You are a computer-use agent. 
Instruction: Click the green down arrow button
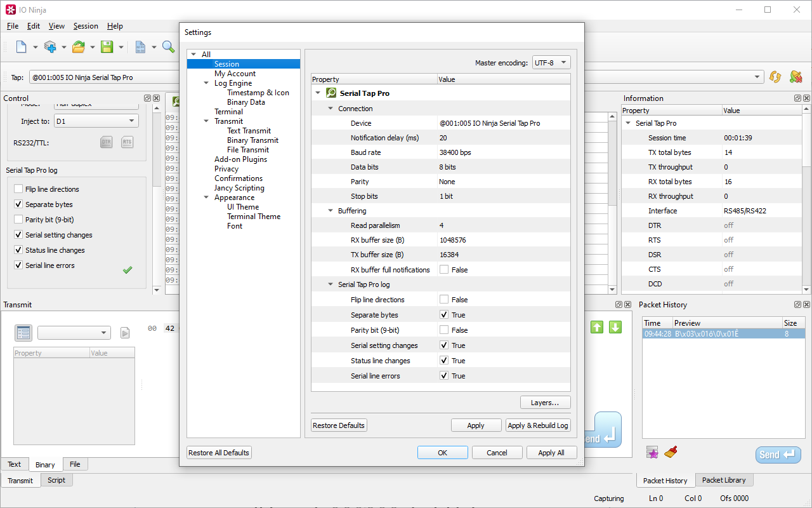coord(615,327)
